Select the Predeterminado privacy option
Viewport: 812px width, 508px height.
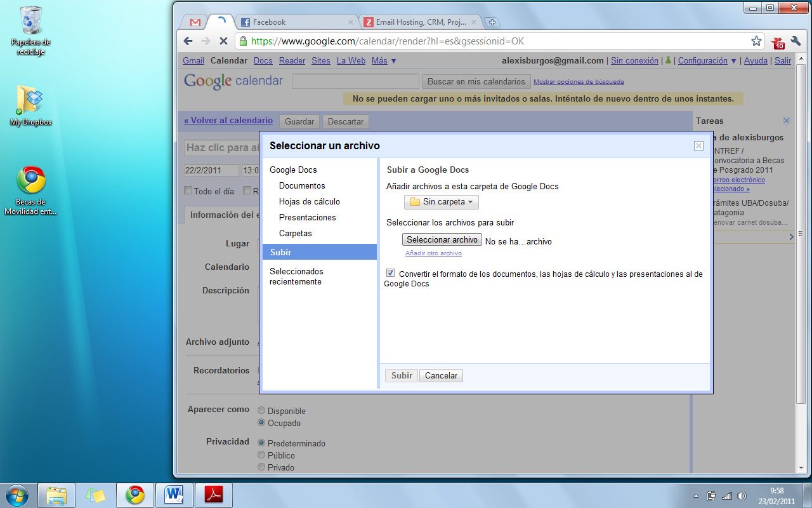261,443
